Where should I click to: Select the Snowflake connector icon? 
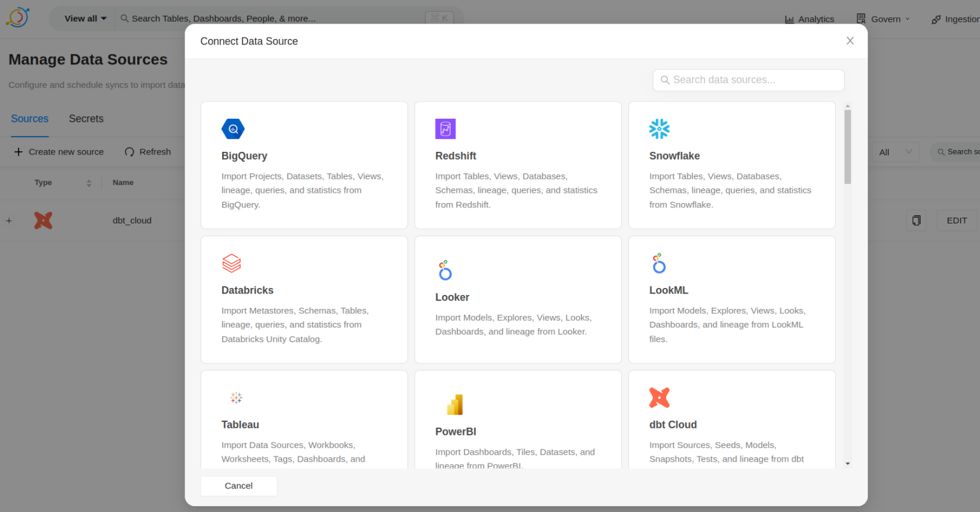point(659,128)
